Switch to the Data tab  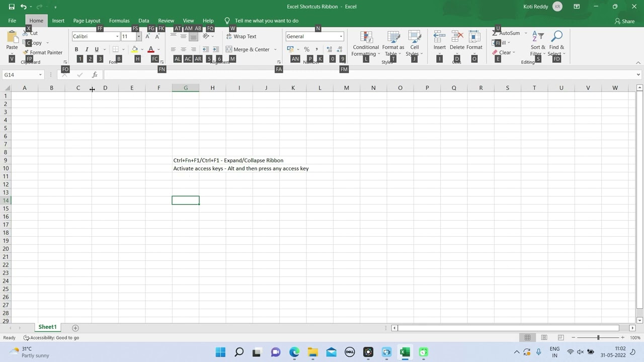tap(144, 21)
